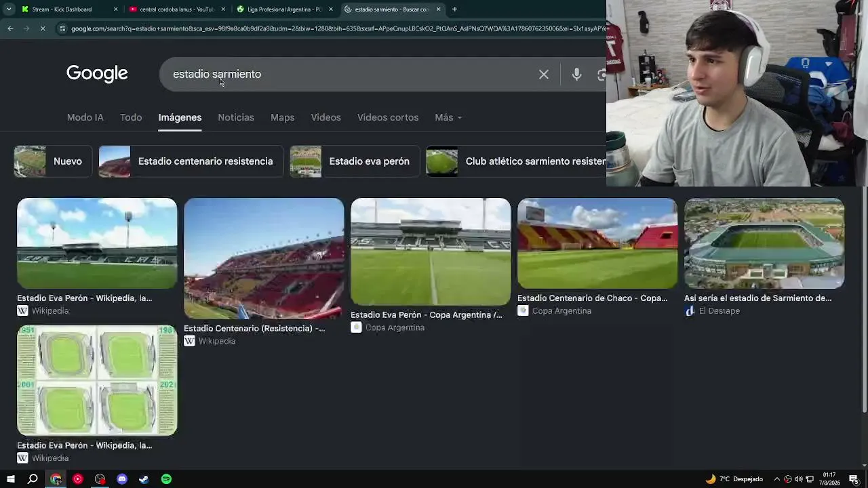868x488 pixels.
Task: View site information icon beside the address
Action: (62, 28)
